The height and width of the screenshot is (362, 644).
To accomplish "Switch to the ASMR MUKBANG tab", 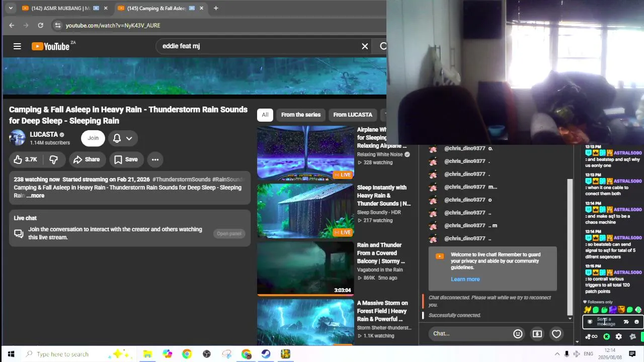I will coord(60,8).
